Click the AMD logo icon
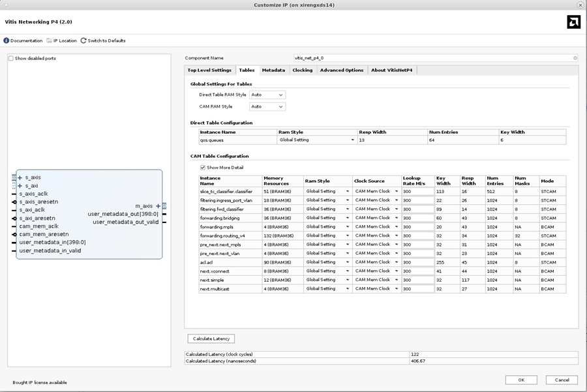Viewport: 587px width, 392px height. point(573,22)
